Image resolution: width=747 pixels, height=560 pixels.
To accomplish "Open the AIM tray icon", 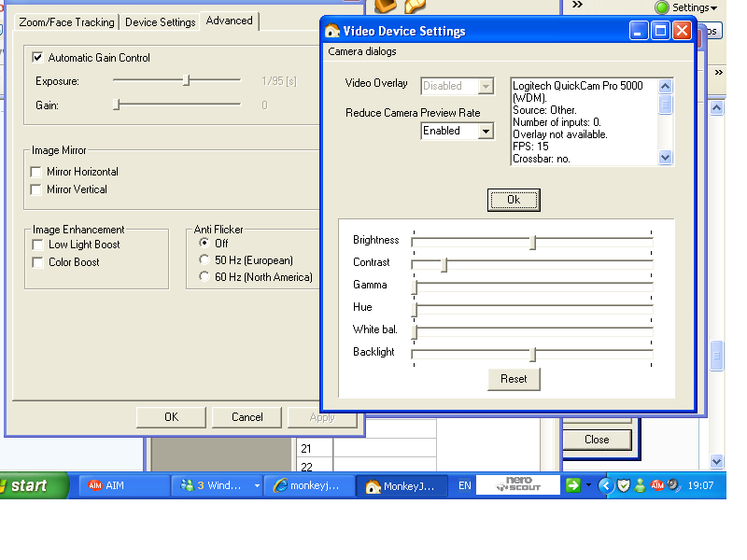I will (656, 484).
